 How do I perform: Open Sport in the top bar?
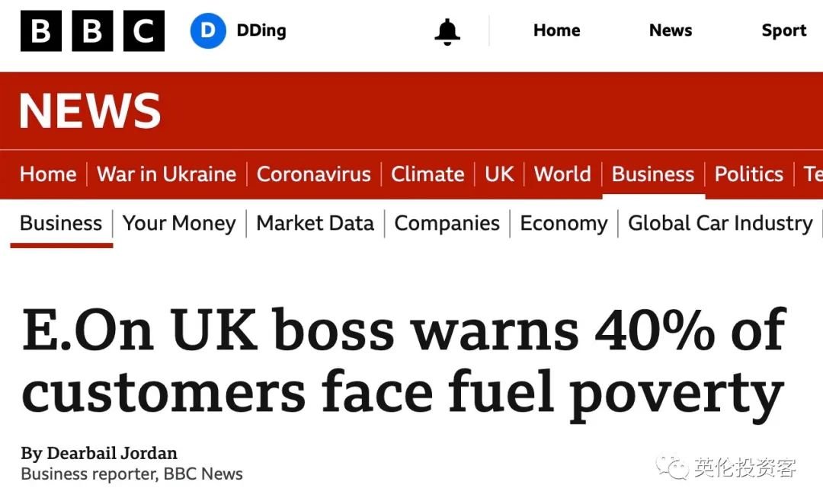783,30
